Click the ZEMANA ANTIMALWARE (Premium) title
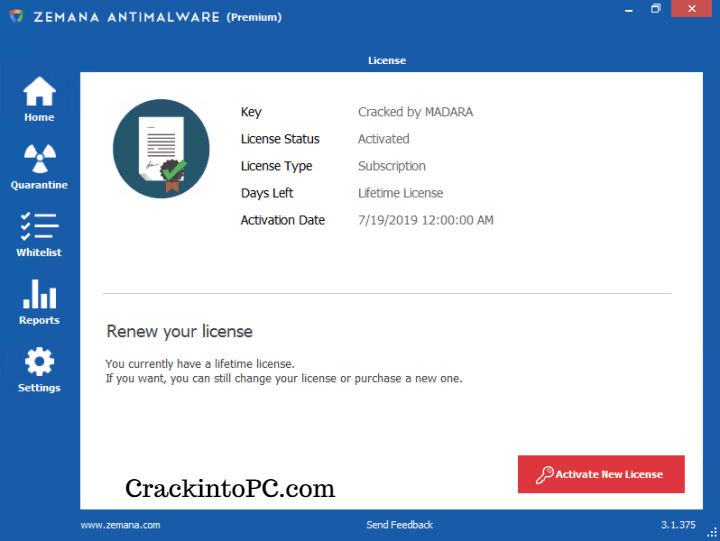Image resolution: width=720 pixels, height=541 pixels. click(x=158, y=17)
